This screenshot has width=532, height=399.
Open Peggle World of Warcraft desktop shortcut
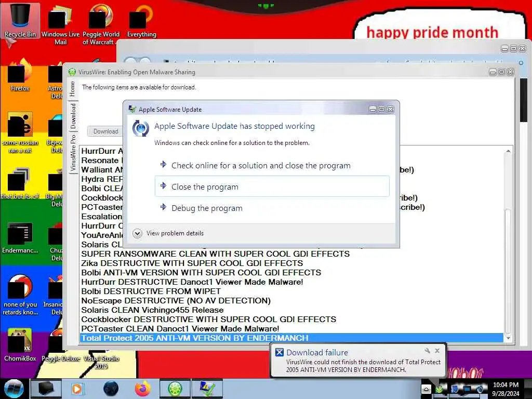click(101, 24)
